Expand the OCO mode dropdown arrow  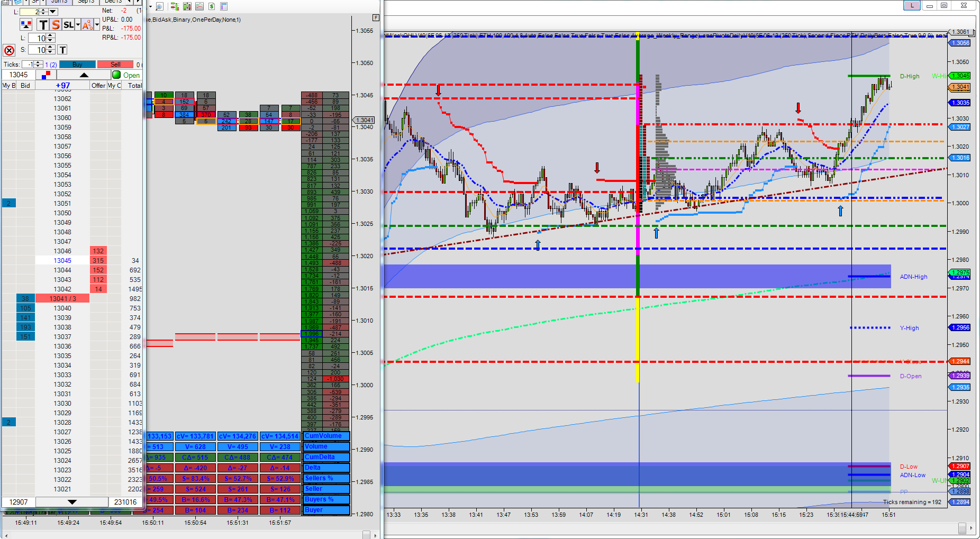click(x=97, y=24)
